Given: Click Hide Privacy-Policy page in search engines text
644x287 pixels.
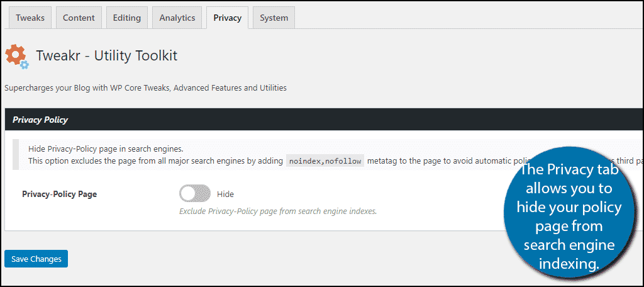Looking at the screenshot, I should 106,149.
